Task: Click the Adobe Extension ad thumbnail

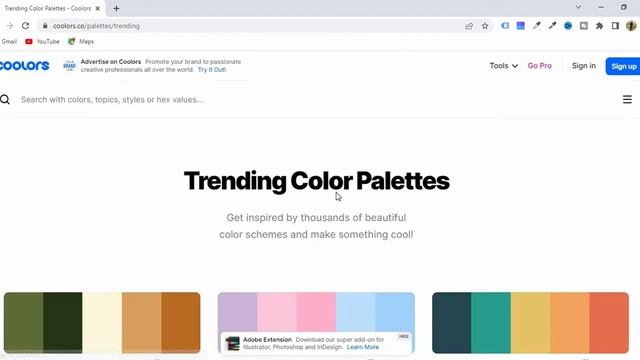Action: (x=233, y=343)
